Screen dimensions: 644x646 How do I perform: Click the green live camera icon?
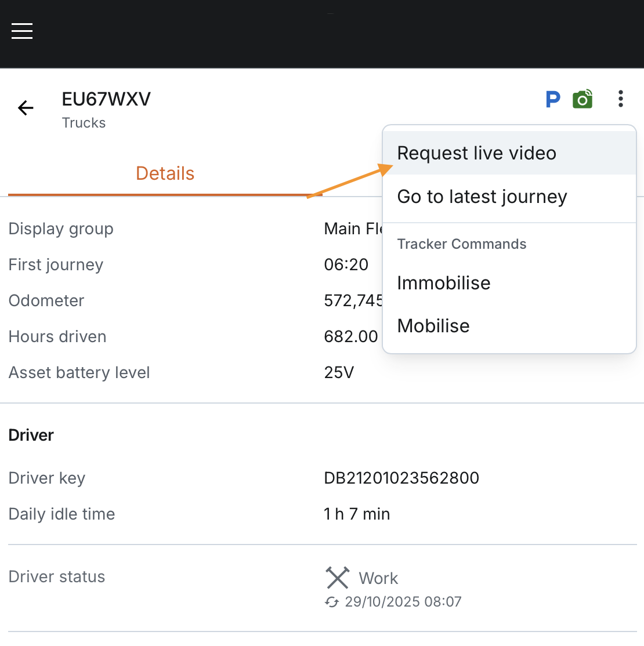point(583,100)
